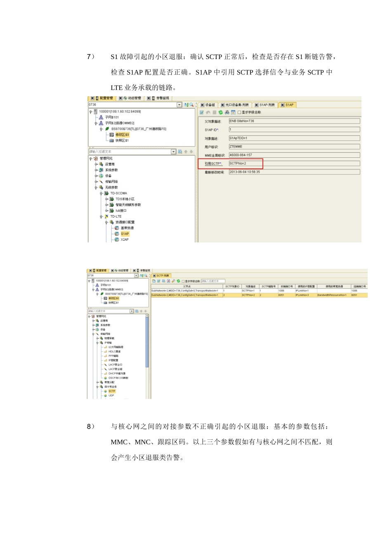
Task: Click TD-LTE antenna icon in tree
Action: tap(106, 216)
